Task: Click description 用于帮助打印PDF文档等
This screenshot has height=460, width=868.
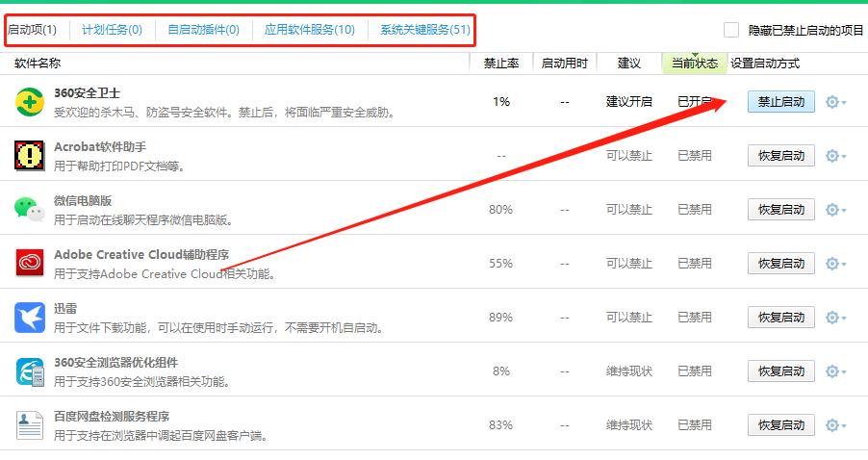Action: point(119,166)
